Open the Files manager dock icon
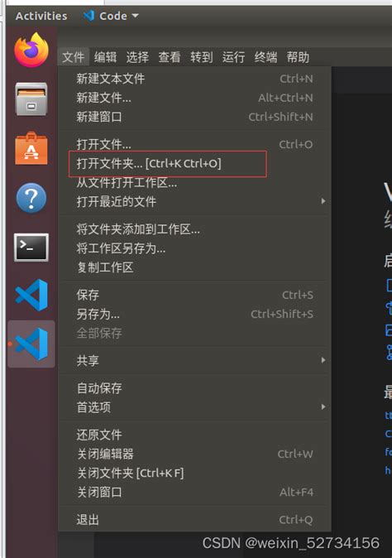 (31, 99)
